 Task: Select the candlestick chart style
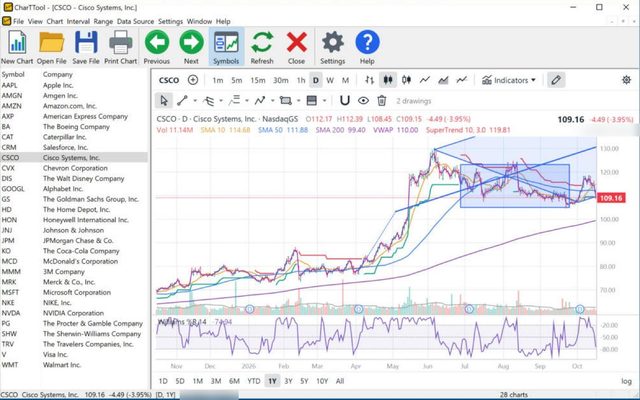(x=388, y=80)
